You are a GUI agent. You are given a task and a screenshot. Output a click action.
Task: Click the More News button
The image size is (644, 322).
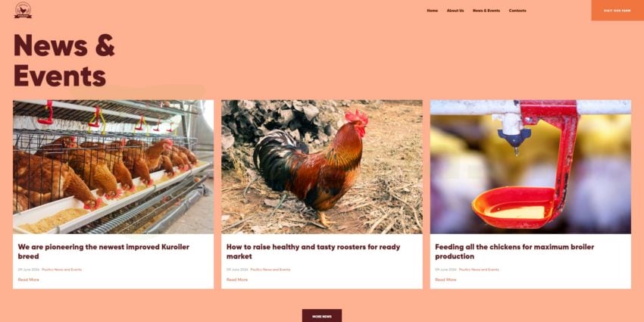(x=321, y=316)
